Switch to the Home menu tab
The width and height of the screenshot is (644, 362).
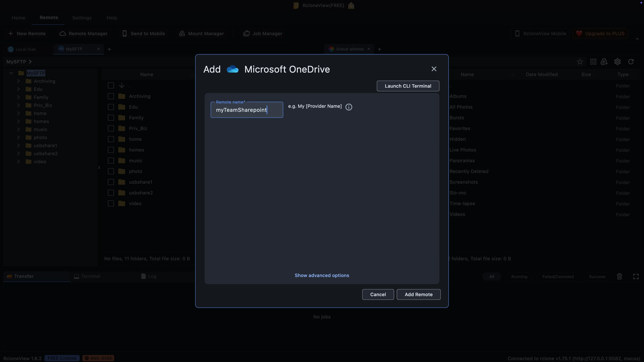point(18,18)
